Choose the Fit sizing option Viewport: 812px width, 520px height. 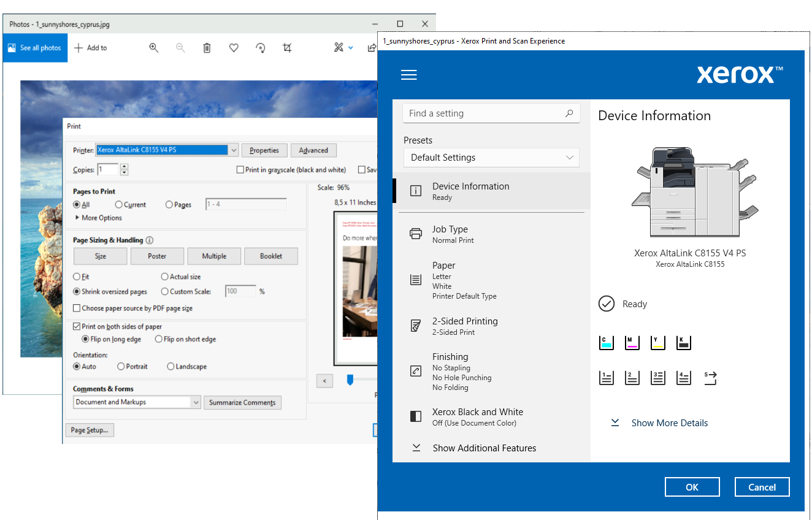click(77, 277)
